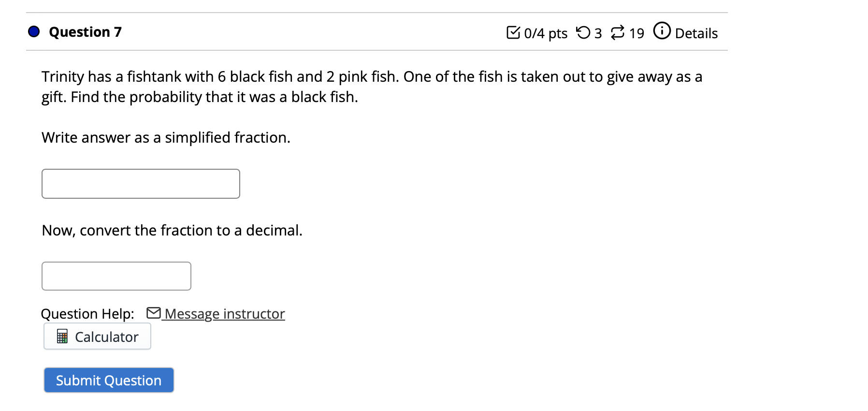The image size is (868, 411).
Task: Toggle the regenerate question control marked 19
Action: [636, 33]
